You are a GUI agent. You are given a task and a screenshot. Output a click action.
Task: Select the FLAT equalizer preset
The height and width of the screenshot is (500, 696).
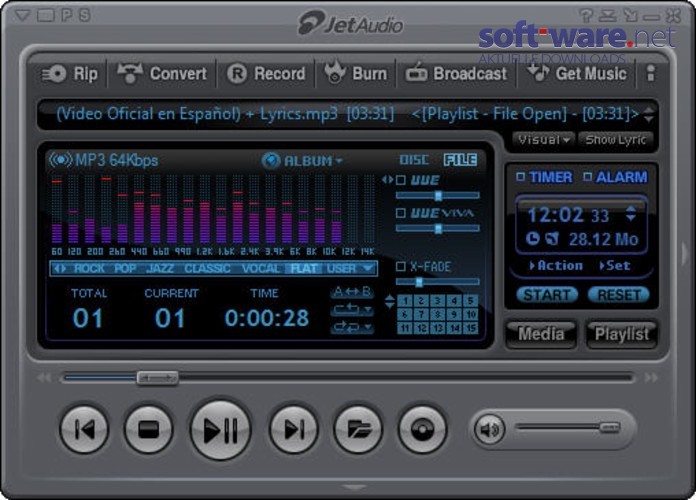[x=304, y=269]
